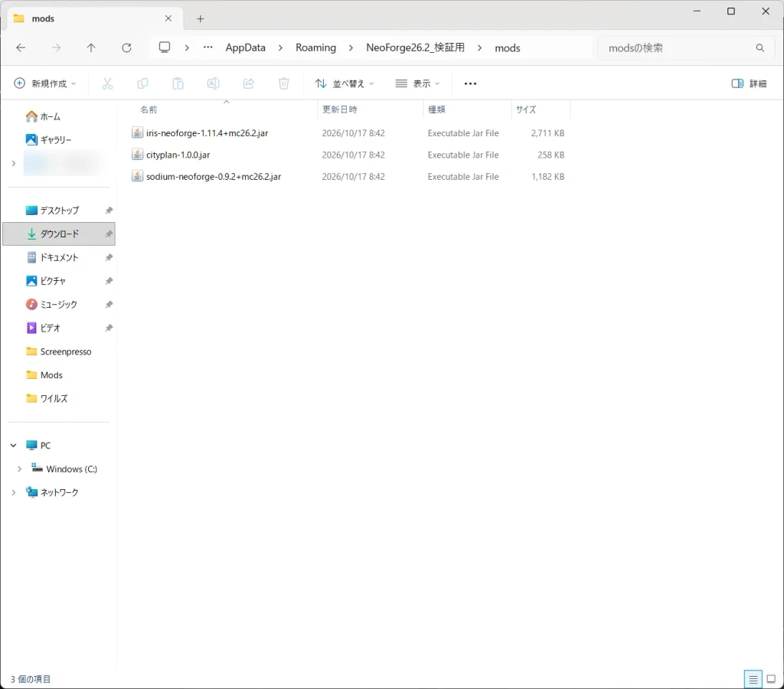Go back to previous folder
The image size is (784, 689).
pyautogui.click(x=21, y=47)
